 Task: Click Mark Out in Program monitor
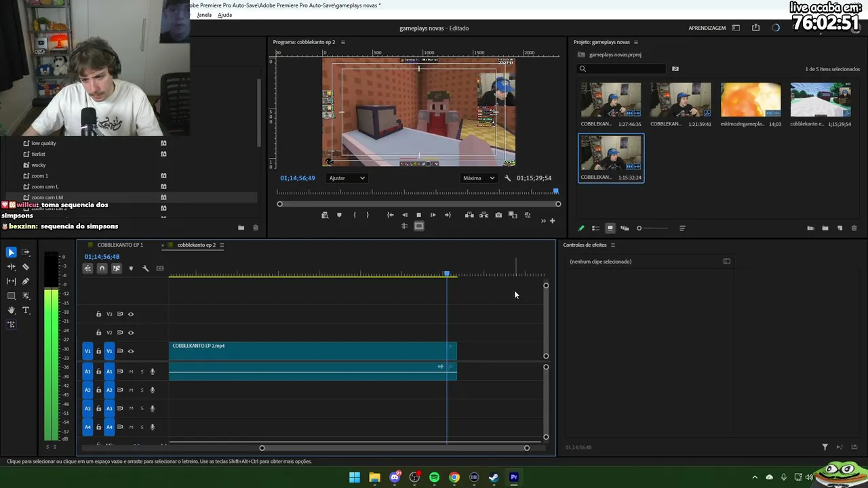pos(368,215)
